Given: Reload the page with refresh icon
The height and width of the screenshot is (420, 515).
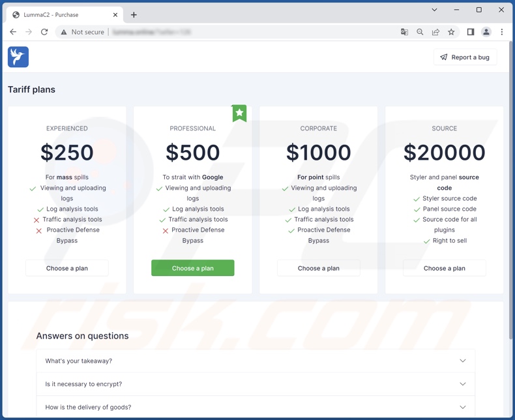Looking at the screenshot, I should [44, 32].
